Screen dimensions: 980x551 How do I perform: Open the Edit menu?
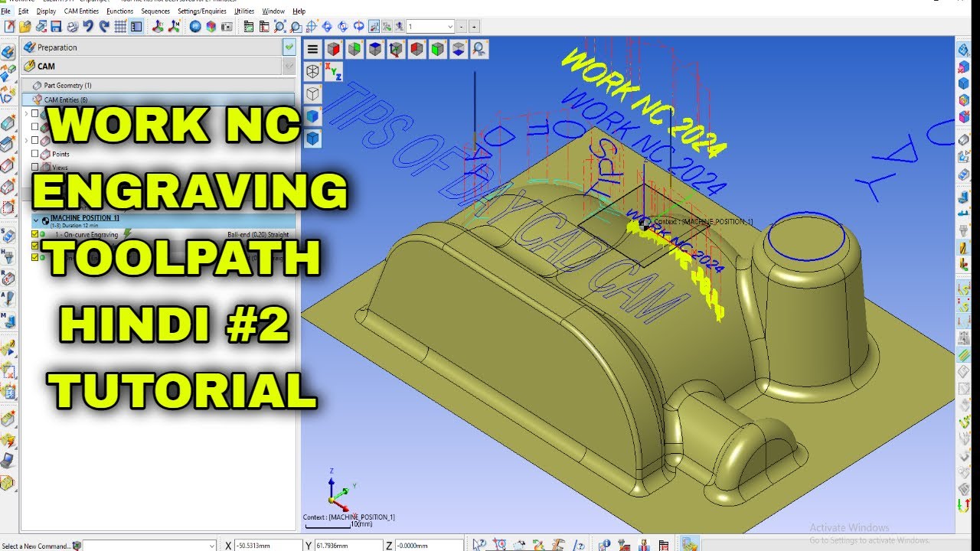[24, 11]
